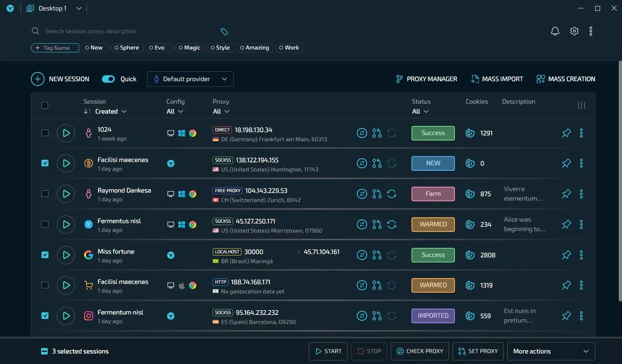Open the Config All filter dropdown

175,111
